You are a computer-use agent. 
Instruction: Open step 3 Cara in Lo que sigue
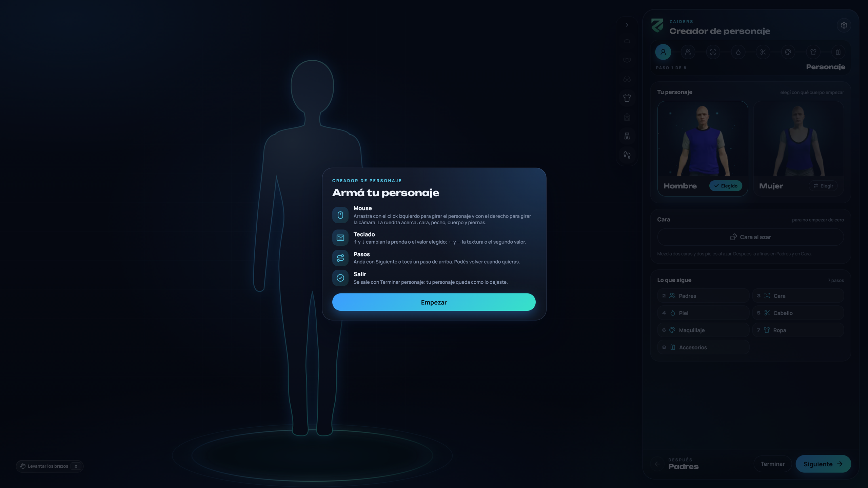798,296
